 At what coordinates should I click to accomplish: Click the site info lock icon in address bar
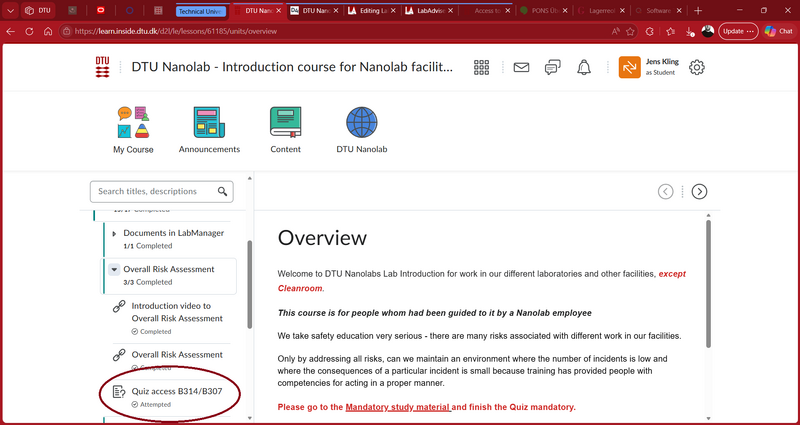[x=66, y=31]
